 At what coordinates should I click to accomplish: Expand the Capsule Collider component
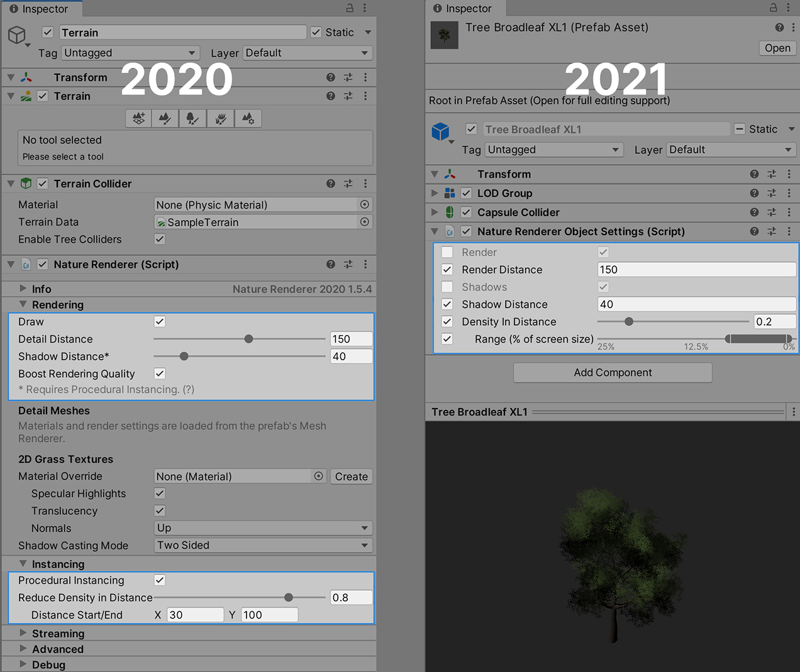pos(435,212)
